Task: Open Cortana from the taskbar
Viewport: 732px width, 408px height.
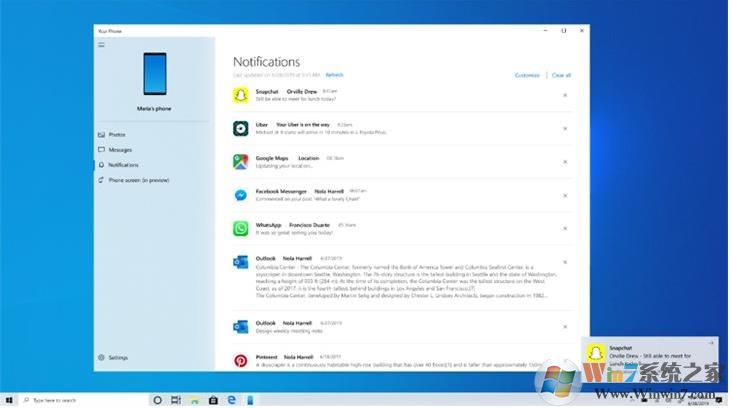Action: tap(157, 400)
